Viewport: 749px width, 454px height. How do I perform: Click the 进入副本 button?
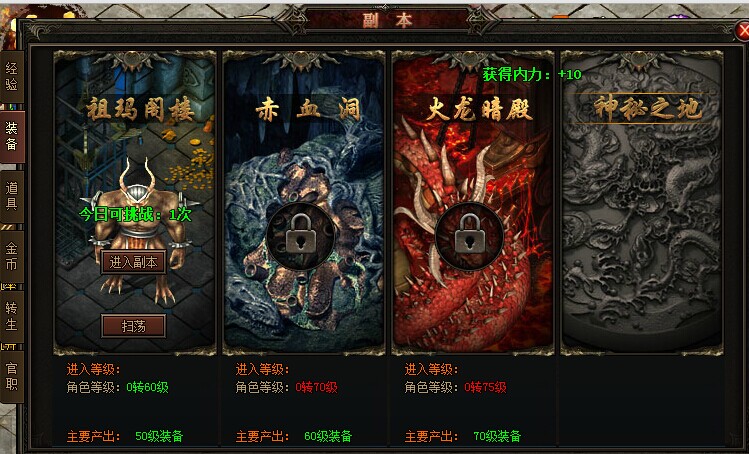(133, 262)
